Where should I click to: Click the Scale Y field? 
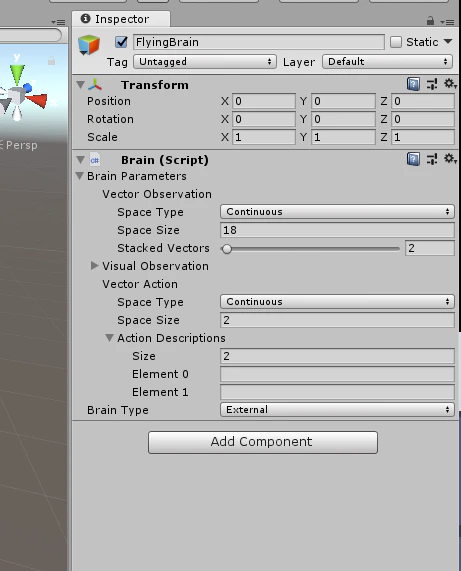pyautogui.click(x=343, y=137)
